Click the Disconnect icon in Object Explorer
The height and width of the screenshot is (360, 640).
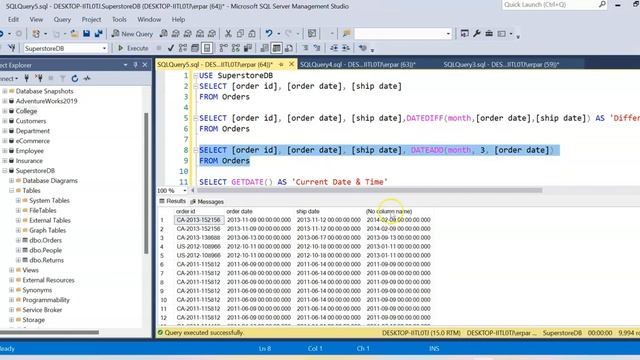coord(39,78)
